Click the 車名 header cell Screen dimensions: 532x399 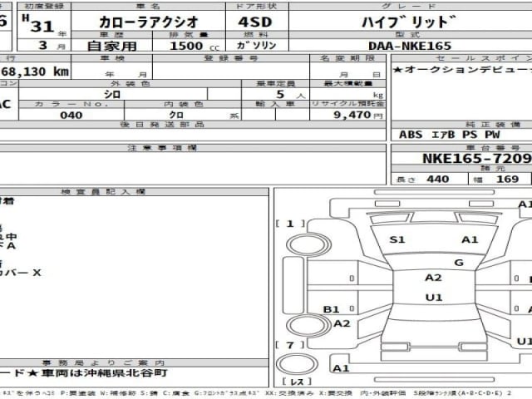(x=148, y=6)
